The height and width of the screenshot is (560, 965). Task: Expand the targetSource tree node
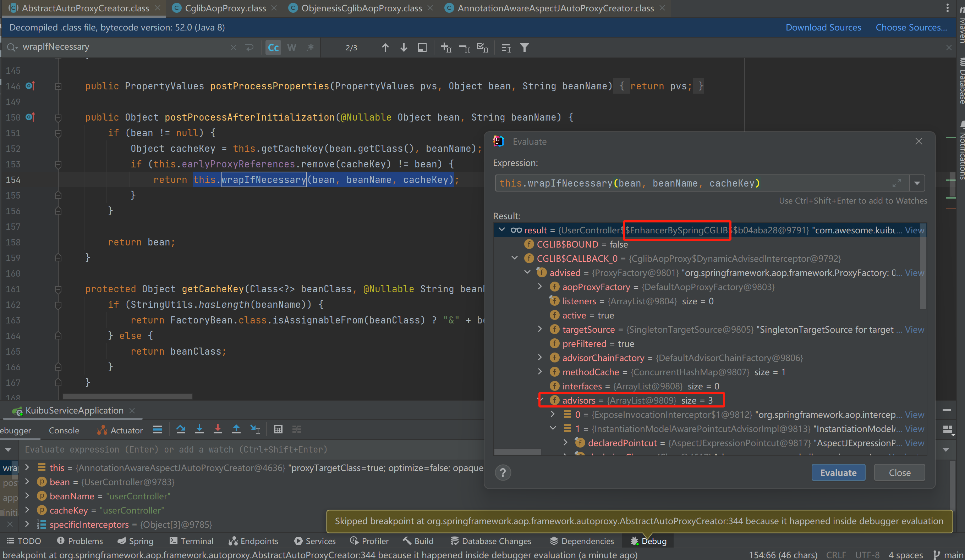pos(540,329)
